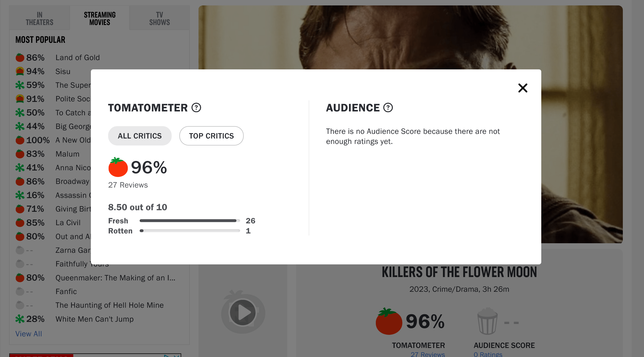Image resolution: width=644 pixels, height=357 pixels.
Task: Click the large tomato icon under movie title
Action: 389,321
